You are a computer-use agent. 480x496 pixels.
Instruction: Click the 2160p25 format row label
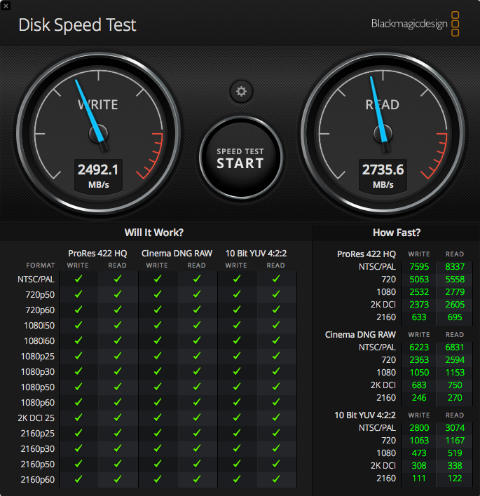(x=37, y=433)
